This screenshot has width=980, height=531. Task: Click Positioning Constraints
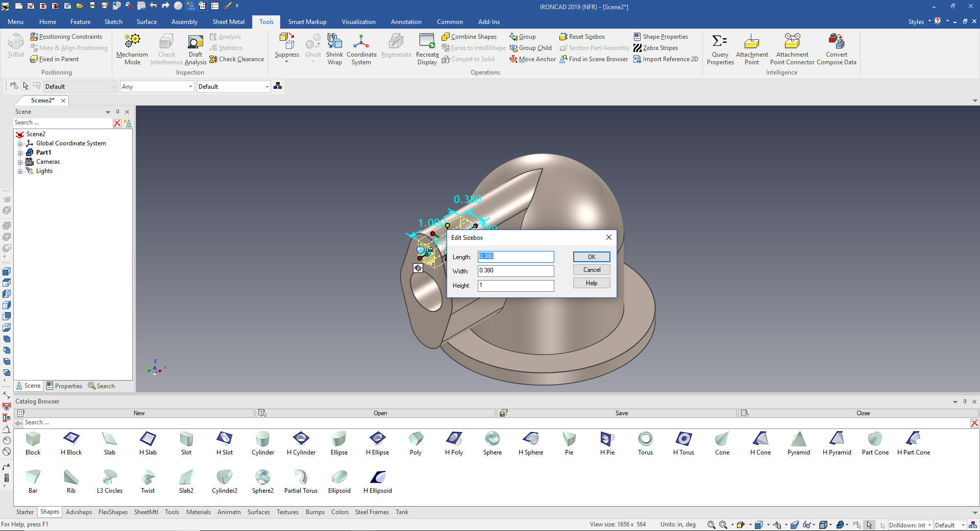click(66, 37)
